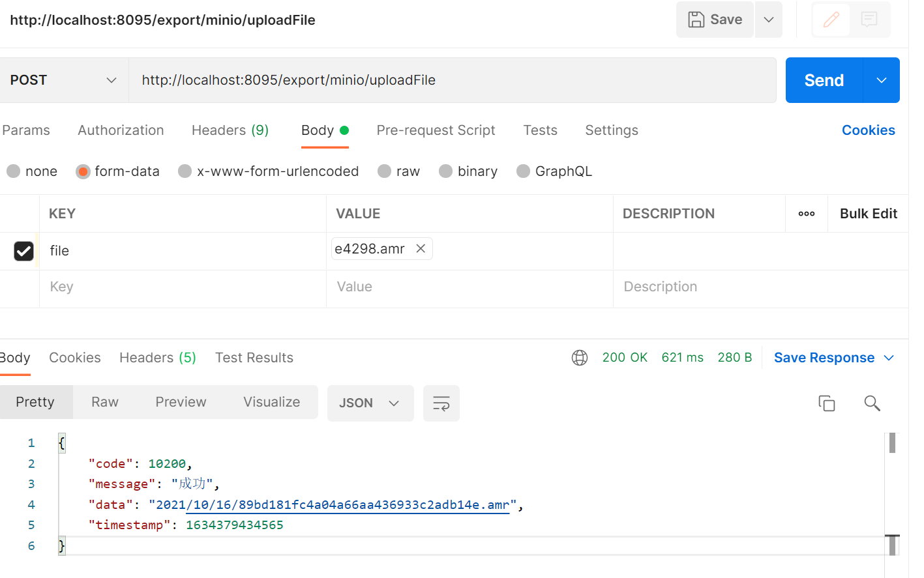Click the KEY column header
The image size is (924, 578).
click(63, 214)
